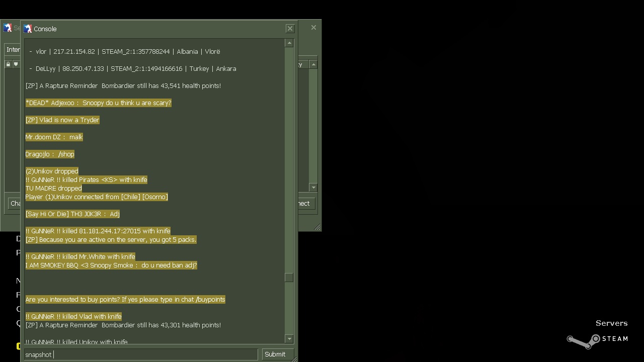Click the 'Player (1)Unikov connected from [Chile]' line
This screenshot has width=644, height=362.
point(97,197)
